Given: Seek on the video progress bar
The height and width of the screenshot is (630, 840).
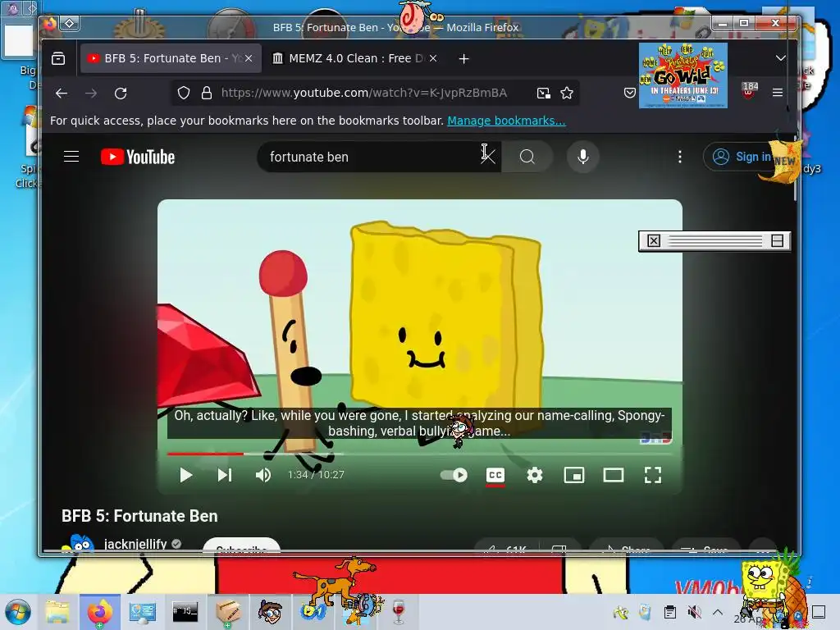Looking at the screenshot, I should coord(419,454).
